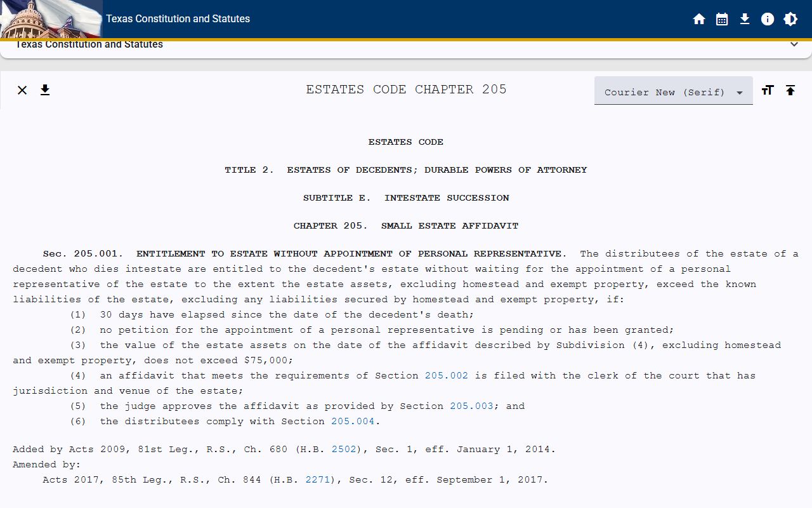This screenshot has width=812, height=508.
Task: Click the ESTATES CODE CHAPTER 205 title
Action: coord(406,90)
